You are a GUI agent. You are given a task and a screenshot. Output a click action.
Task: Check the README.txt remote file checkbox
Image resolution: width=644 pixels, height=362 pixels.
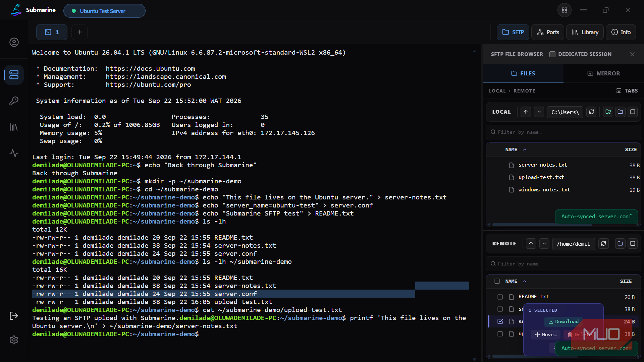tap(500, 297)
